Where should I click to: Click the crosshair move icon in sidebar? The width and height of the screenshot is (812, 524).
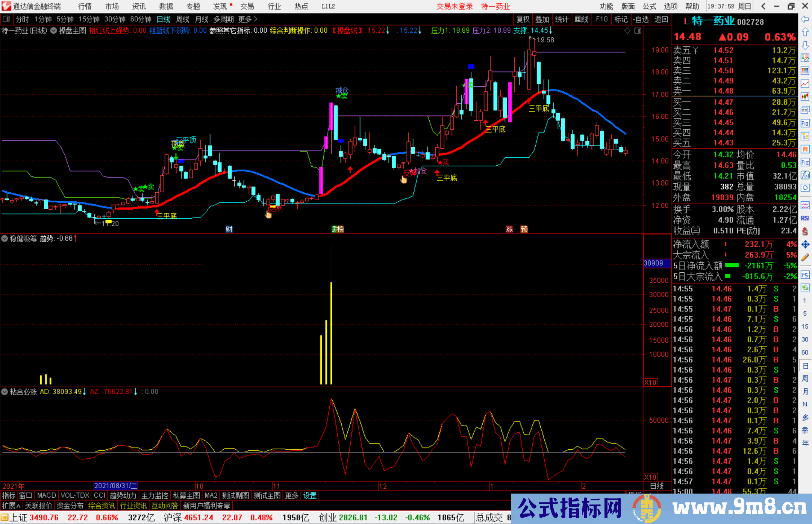pyautogui.click(x=805, y=245)
